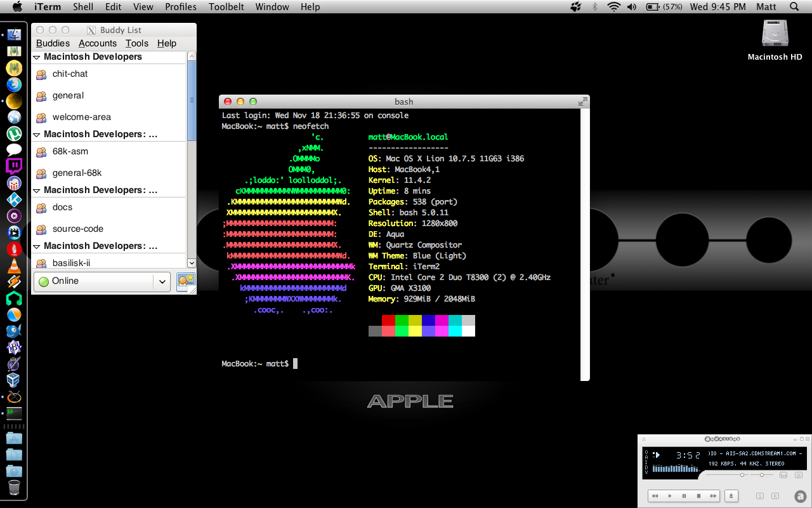Viewport: 812px width, 508px height.
Task: Open the Macintosh HD drive icon
Action: 775,34
